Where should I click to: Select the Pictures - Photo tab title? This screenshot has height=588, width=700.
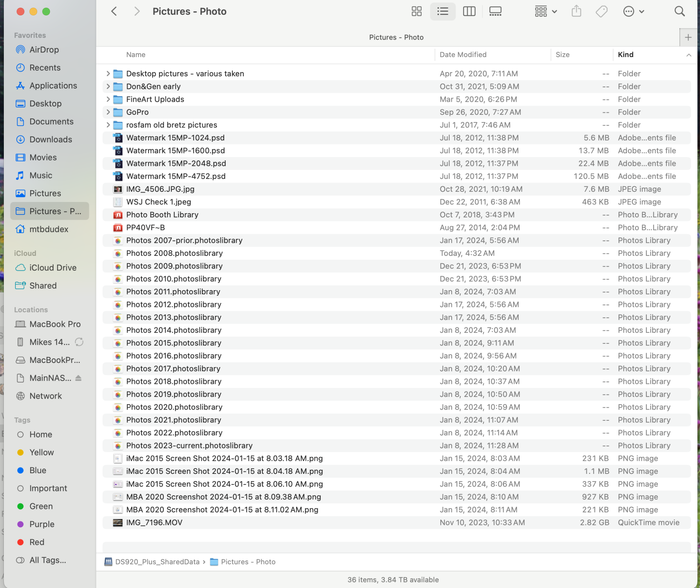(396, 37)
